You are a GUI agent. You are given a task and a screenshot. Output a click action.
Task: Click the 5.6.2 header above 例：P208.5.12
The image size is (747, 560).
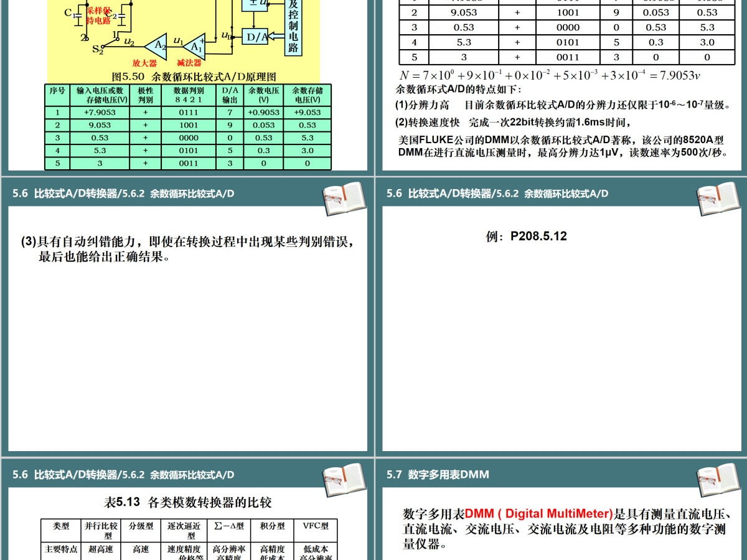click(497, 194)
